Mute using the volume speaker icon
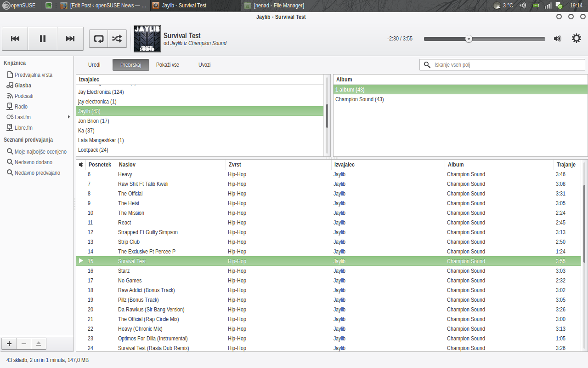Image resolution: width=588 pixels, height=368 pixels. [x=557, y=39]
